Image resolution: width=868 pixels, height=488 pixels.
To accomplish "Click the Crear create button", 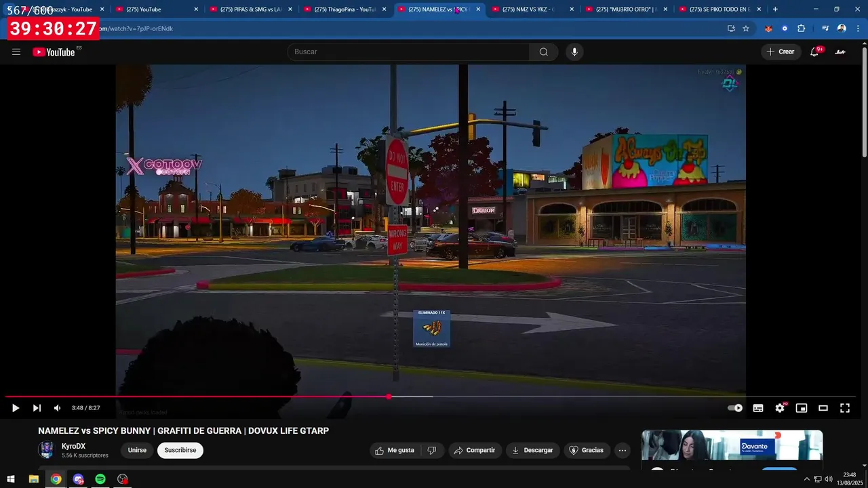I will pos(781,52).
